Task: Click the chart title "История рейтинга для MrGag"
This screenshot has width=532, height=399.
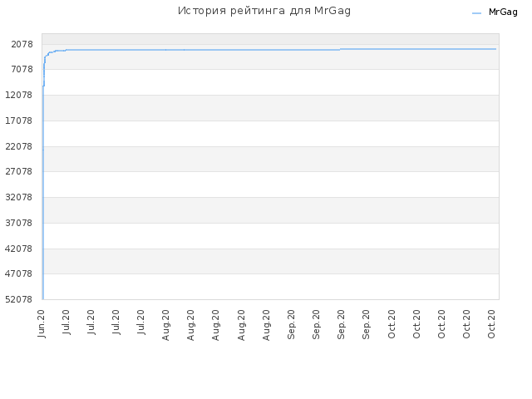Action: tap(264, 11)
